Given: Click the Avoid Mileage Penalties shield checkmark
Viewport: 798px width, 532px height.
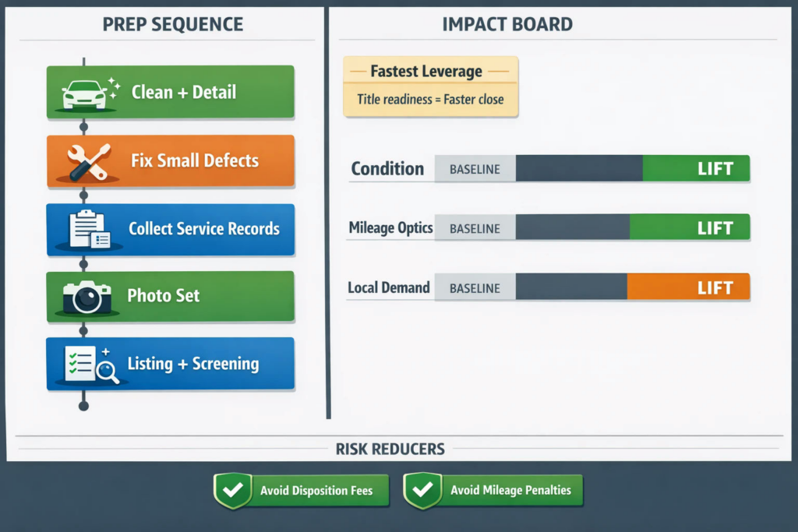Looking at the screenshot, I should point(422,490).
